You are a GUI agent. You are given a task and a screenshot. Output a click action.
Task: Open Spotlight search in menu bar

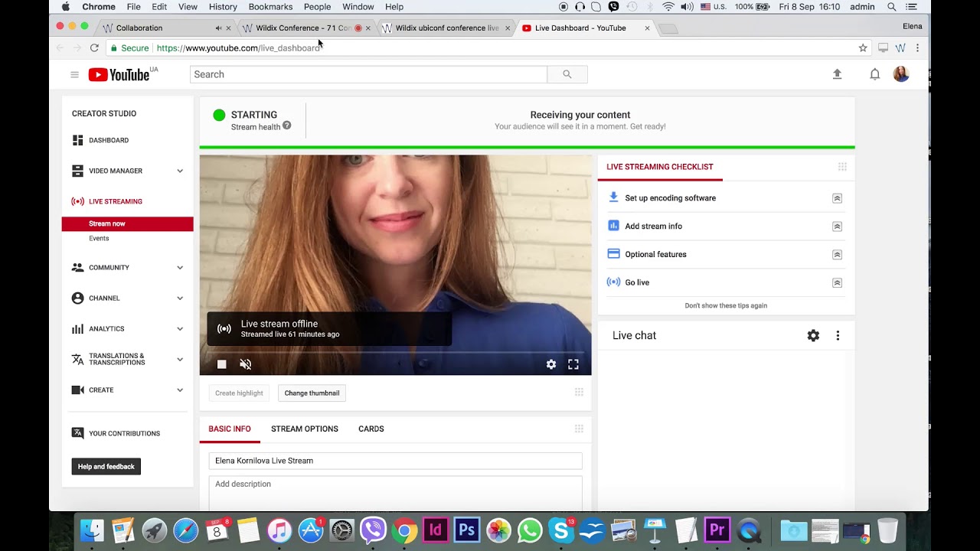pos(892,7)
